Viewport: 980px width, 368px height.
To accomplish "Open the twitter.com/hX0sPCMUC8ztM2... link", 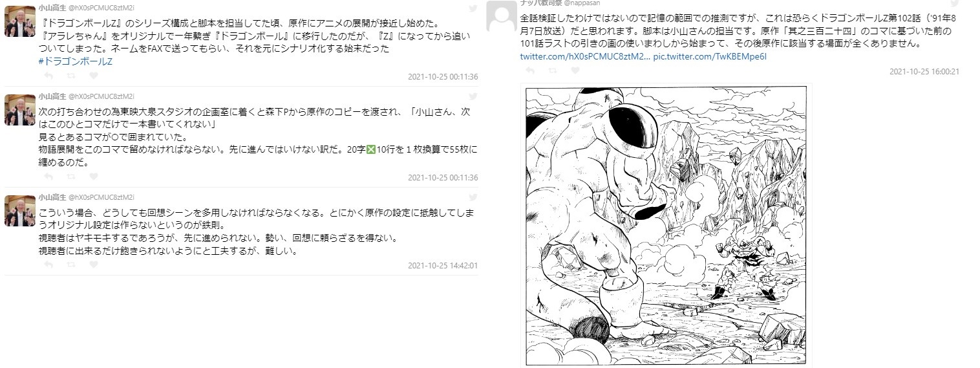I will [x=584, y=57].
